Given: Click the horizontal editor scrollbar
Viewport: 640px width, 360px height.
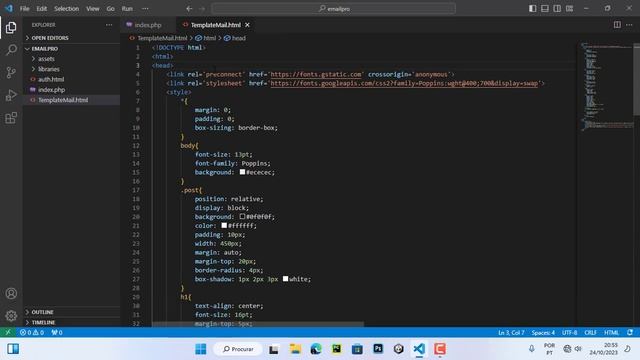Looking at the screenshot, I should (258, 324).
